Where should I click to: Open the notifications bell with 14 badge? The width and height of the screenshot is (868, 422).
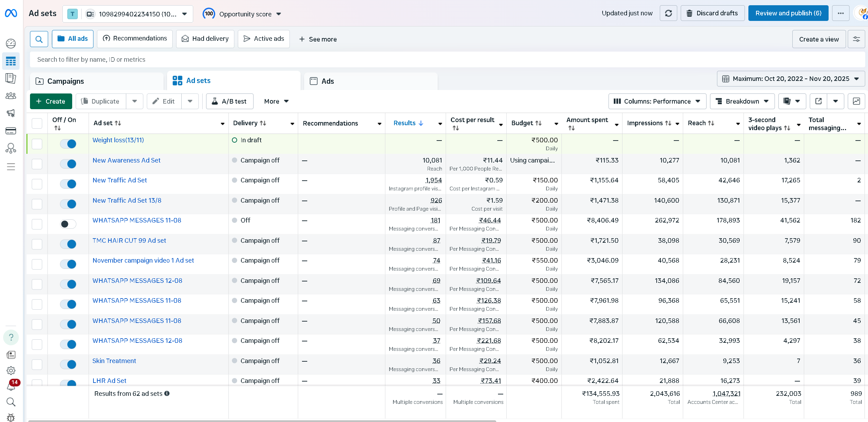[x=11, y=386]
